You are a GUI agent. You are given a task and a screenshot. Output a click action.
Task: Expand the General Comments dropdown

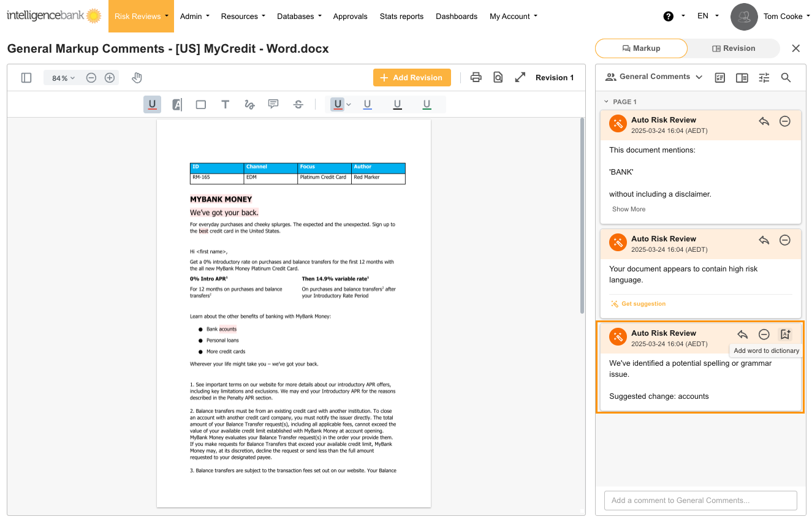(654, 77)
